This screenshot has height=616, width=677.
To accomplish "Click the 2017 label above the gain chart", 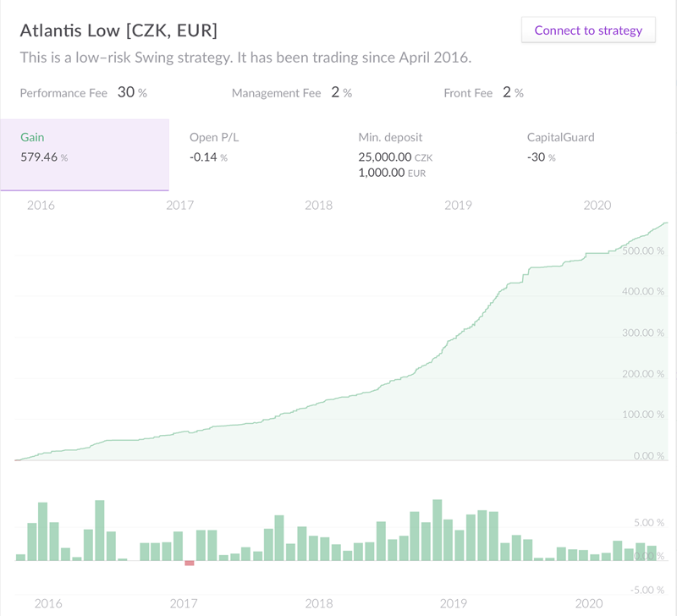I will pos(180,205).
